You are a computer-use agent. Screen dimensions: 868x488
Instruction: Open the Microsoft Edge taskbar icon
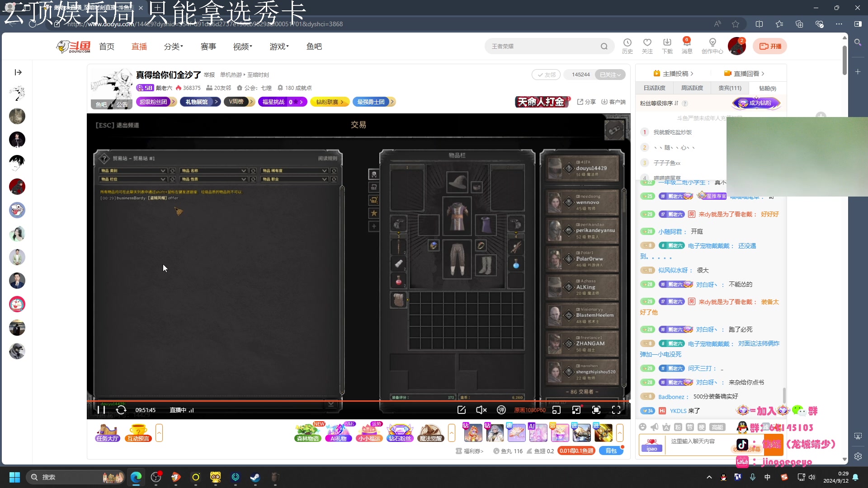coord(136,477)
